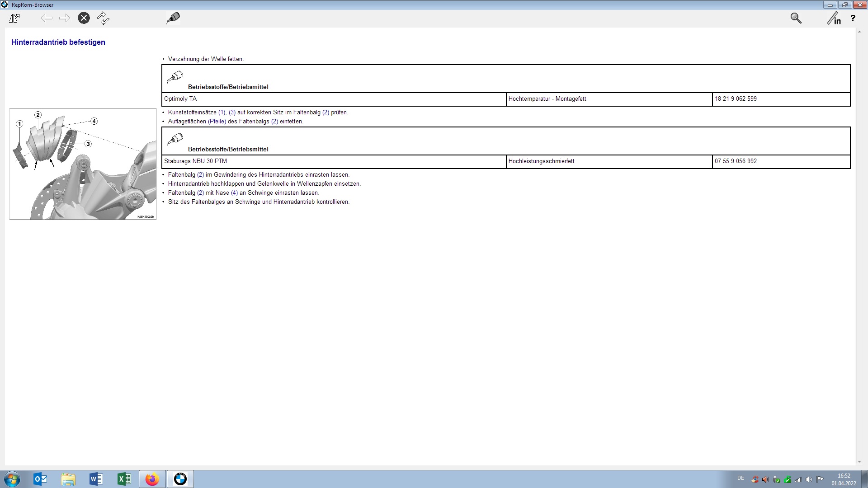Open help with the question mark icon
The width and height of the screenshot is (868, 488).
tap(853, 19)
